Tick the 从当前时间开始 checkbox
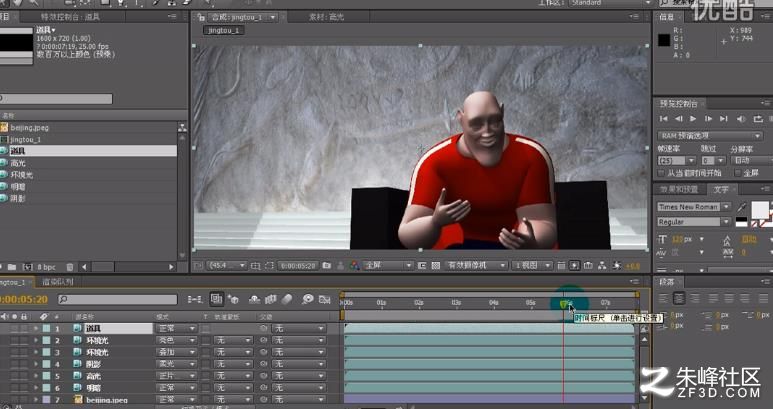Image resolution: width=773 pixels, height=409 pixels. click(661, 173)
